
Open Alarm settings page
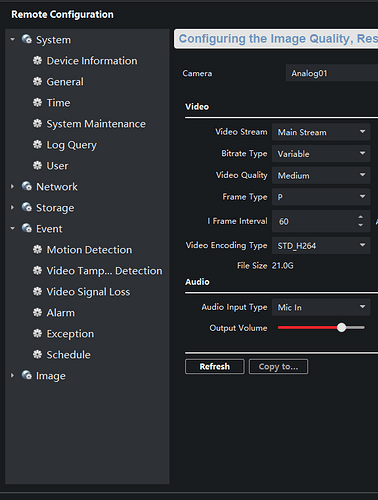(x=61, y=313)
